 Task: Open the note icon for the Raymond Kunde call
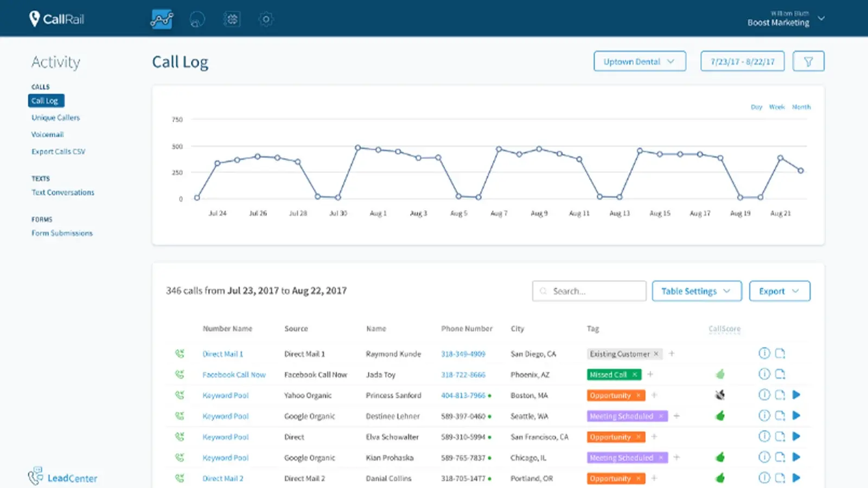point(780,354)
